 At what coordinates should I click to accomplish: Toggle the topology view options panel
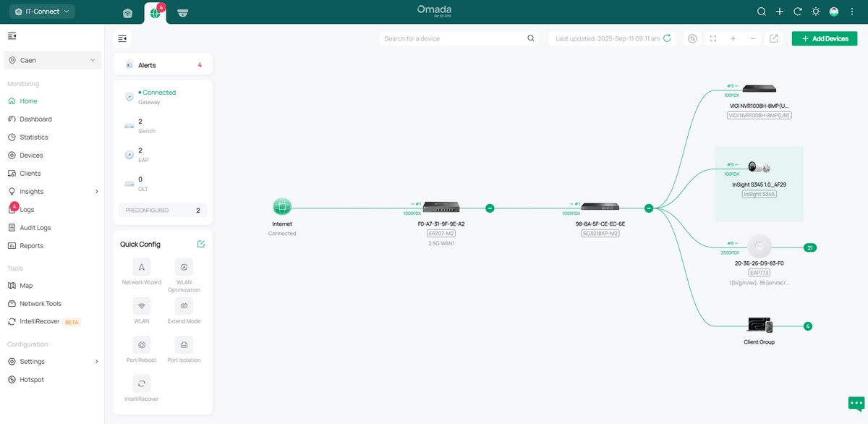pos(122,38)
